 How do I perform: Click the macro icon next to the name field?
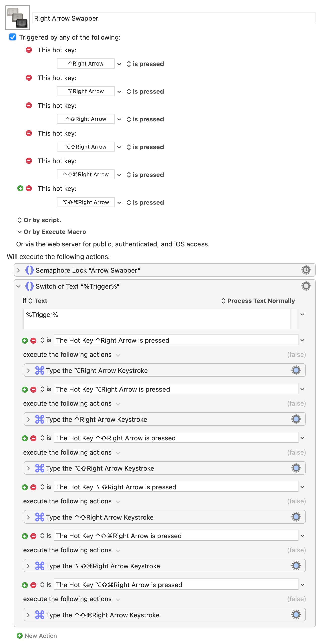18,18
